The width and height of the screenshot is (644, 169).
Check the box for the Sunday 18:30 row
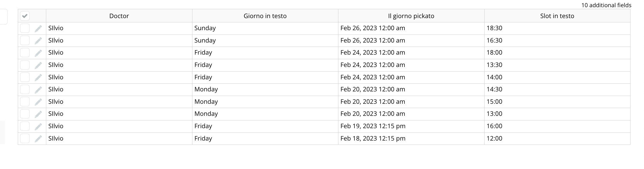pos(25,28)
